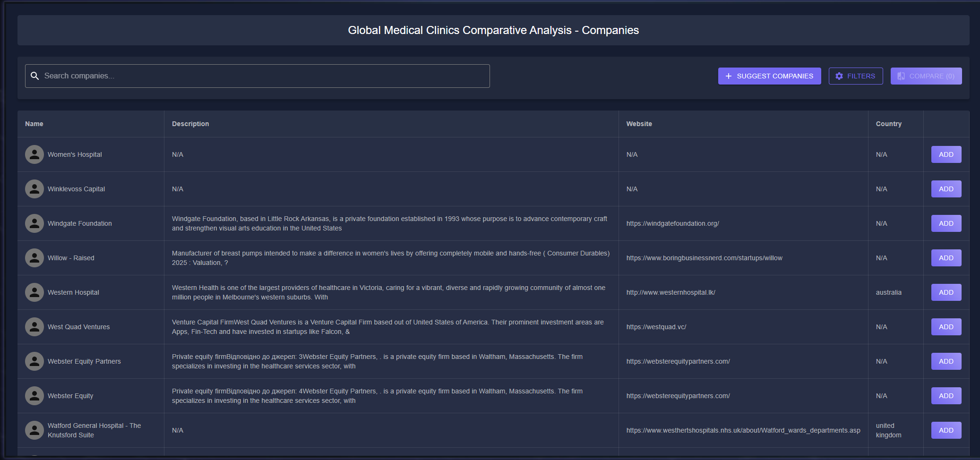Click the Windgate Foundation avatar icon
The image size is (980, 460).
click(34, 223)
